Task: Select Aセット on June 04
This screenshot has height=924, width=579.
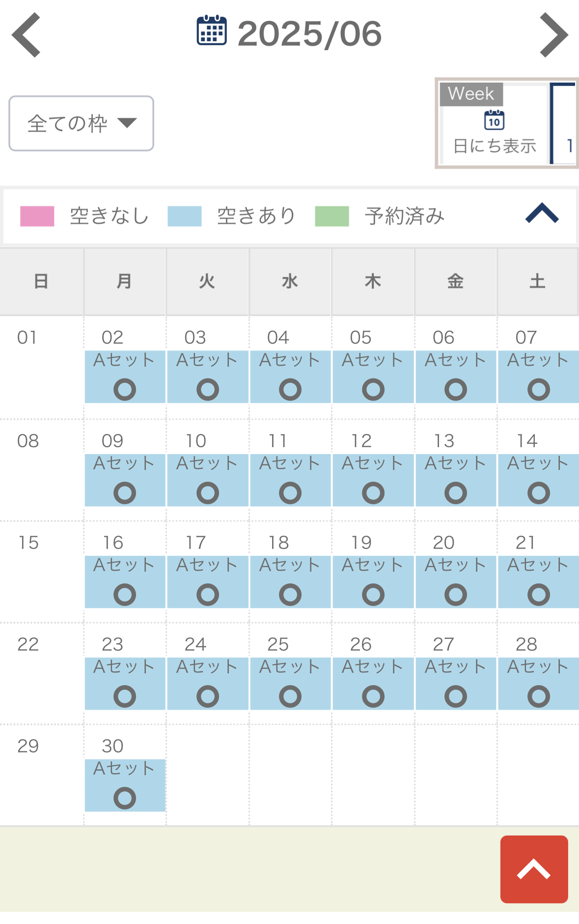Action: pyautogui.click(x=290, y=360)
